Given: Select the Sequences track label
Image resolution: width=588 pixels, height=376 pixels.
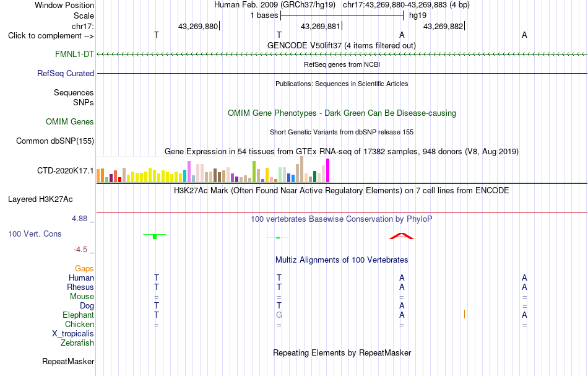Looking at the screenshot, I should [74, 92].
